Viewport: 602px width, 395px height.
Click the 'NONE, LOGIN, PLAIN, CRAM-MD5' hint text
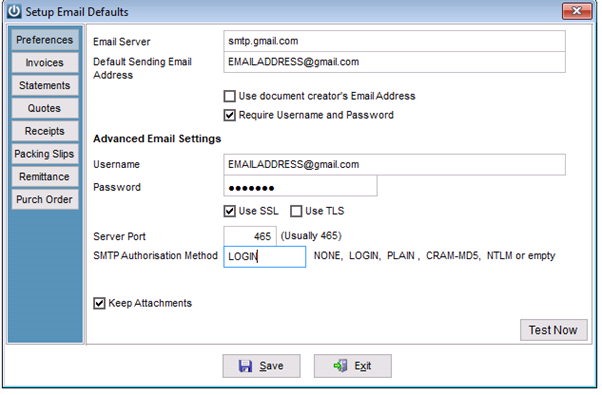[x=434, y=256]
